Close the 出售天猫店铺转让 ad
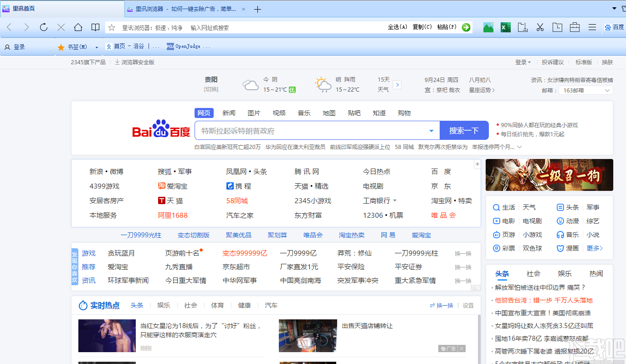The width and height of the screenshot is (626, 364). [462, 349]
